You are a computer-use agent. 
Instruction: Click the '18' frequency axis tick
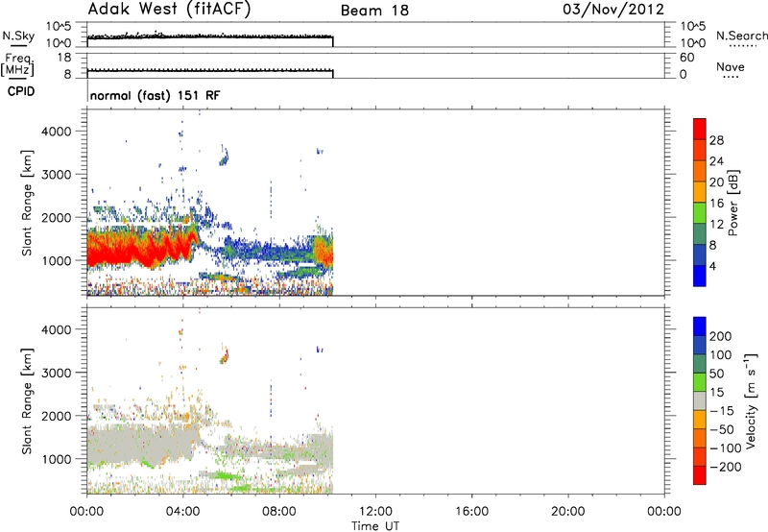[64, 58]
